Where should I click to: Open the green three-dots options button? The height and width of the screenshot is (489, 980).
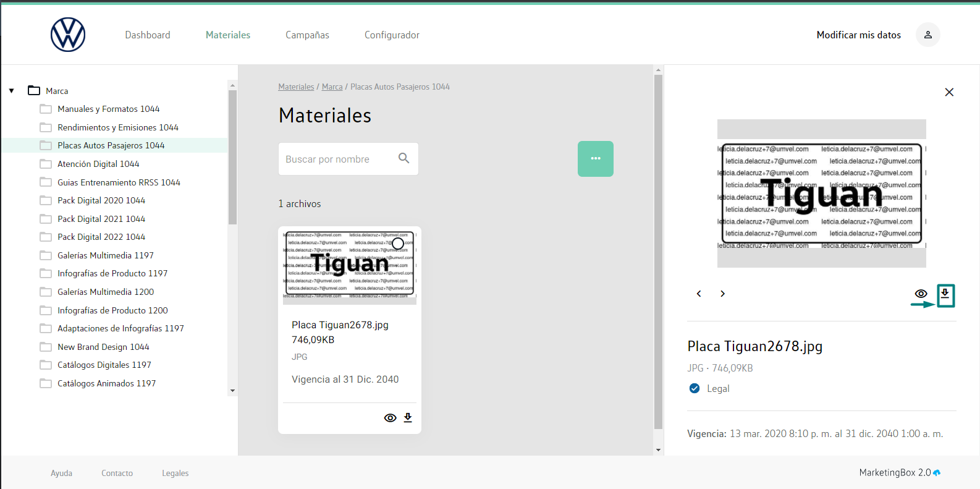[595, 159]
